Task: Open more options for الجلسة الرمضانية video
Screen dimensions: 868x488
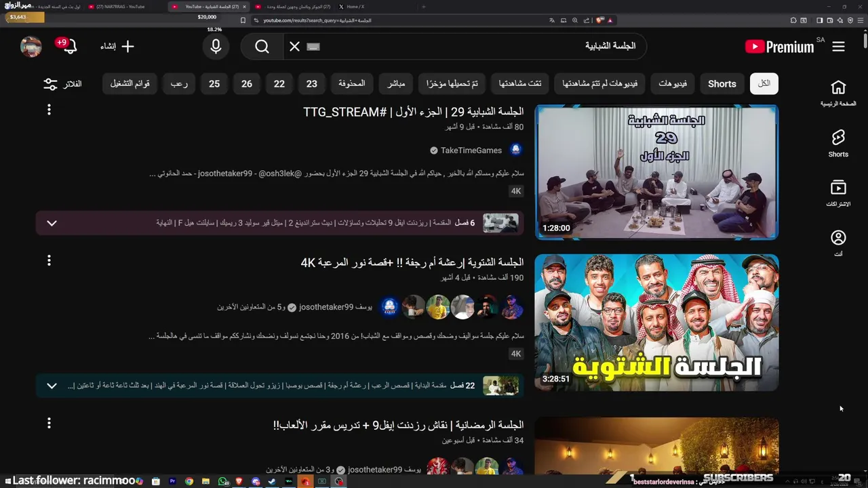Action: (x=49, y=423)
